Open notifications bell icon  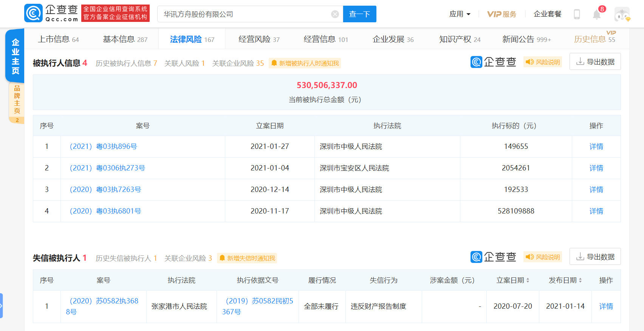pyautogui.click(x=597, y=15)
